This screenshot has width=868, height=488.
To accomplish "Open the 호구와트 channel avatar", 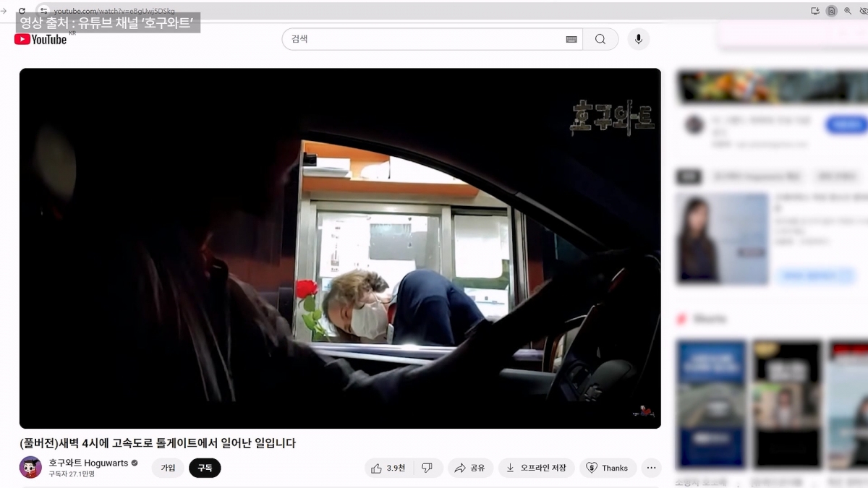I will [x=30, y=467].
